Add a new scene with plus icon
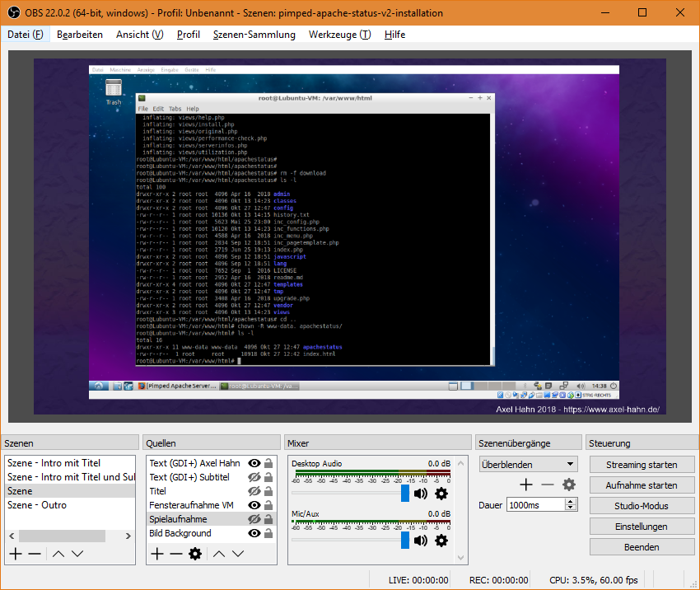 [x=16, y=554]
